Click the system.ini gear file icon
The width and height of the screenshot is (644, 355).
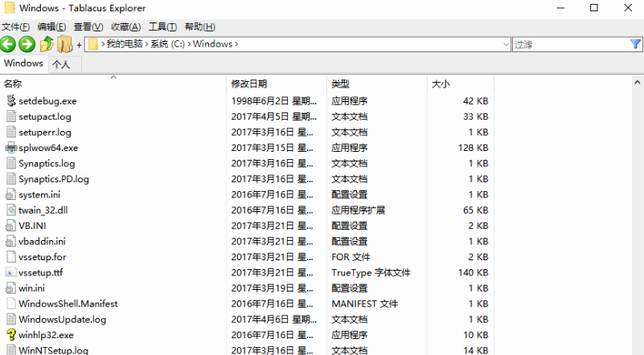(x=11, y=194)
